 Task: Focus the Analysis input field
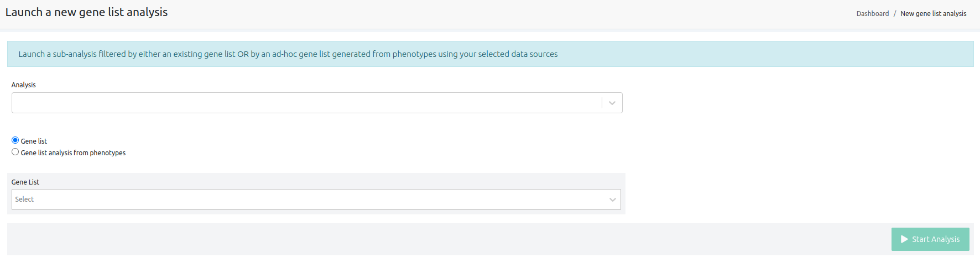pyautogui.click(x=304, y=103)
